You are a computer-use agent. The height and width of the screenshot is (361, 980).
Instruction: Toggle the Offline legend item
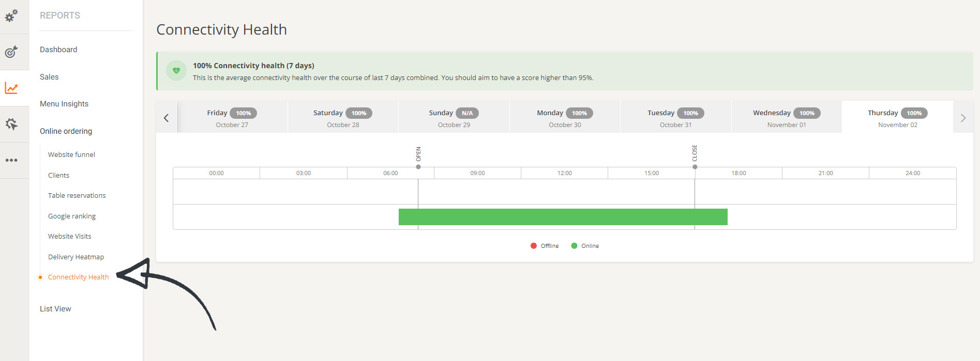pos(545,246)
